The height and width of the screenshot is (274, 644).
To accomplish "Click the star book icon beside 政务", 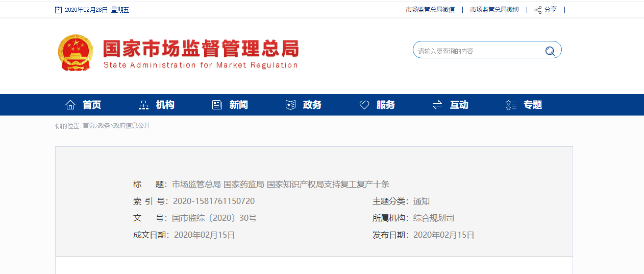I will (290, 105).
